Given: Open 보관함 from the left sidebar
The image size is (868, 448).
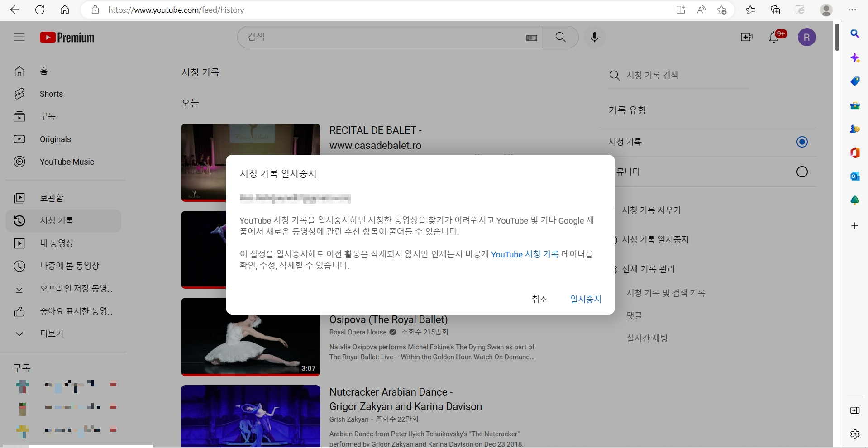Looking at the screenshot, I should pos(51,198).
